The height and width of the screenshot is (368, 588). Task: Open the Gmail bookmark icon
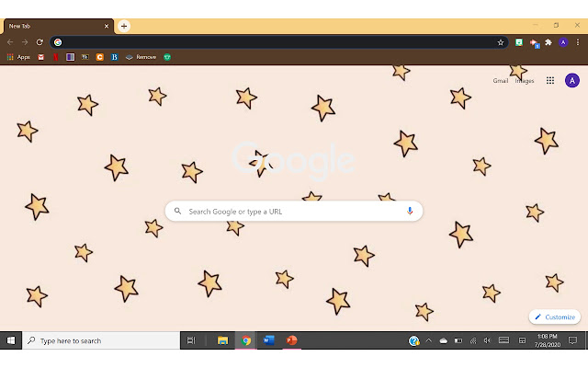[40, 57]
